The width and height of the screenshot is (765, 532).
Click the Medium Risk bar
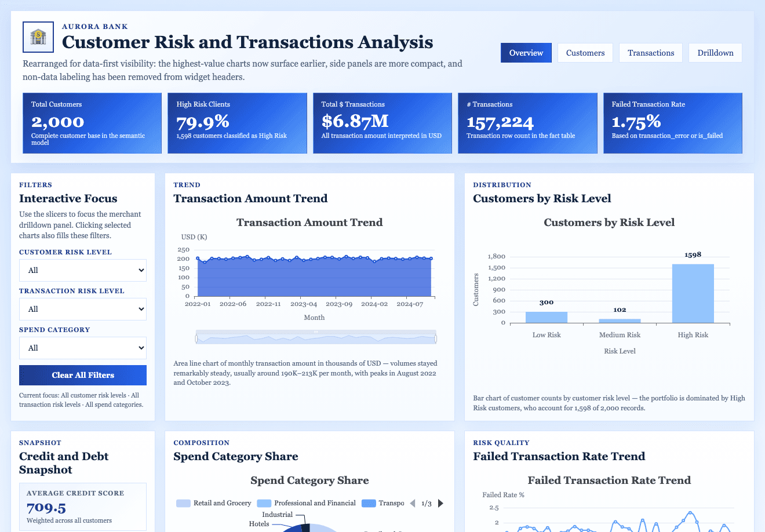click(620, 320)
